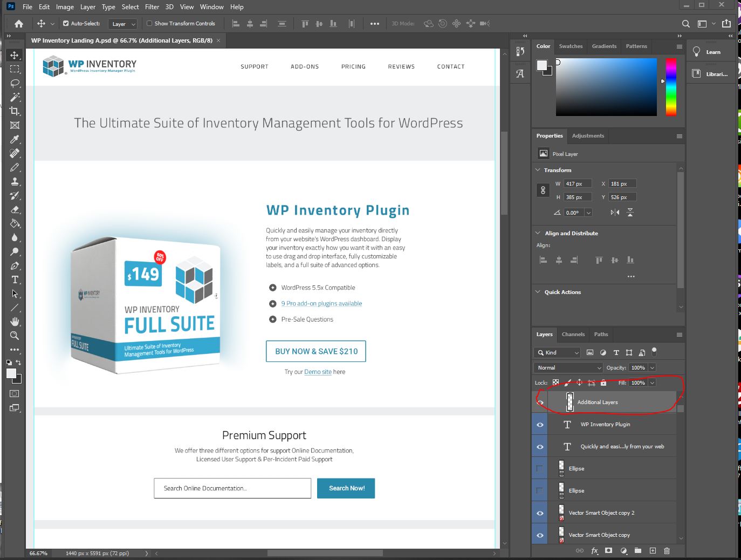The height and width of the screenshot is (560, 741).
Task: Hide Vector Smart Object copy 2 layer
Action: [540, 513]
